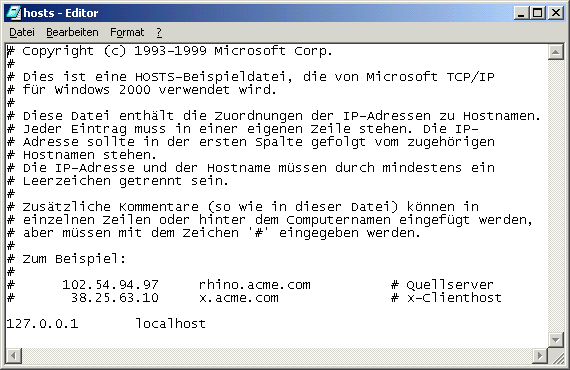Open the ? help menu
570x370 pixels.
[159, 33]
